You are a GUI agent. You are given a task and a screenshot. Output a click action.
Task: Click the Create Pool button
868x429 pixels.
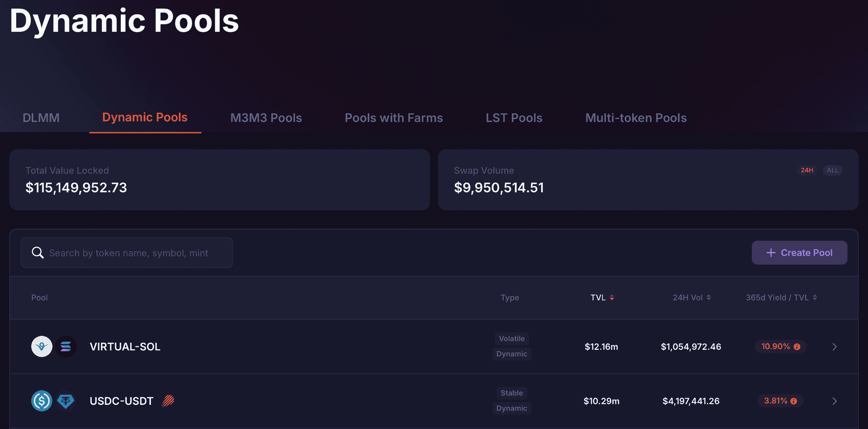pyautogui.click(x=799, y=253)
